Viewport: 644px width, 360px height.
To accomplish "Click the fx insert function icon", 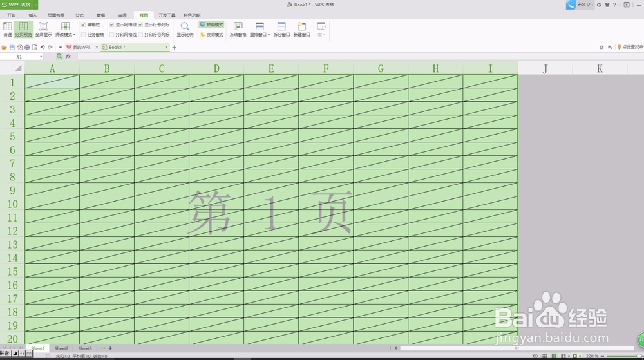I will pos(68,57).
